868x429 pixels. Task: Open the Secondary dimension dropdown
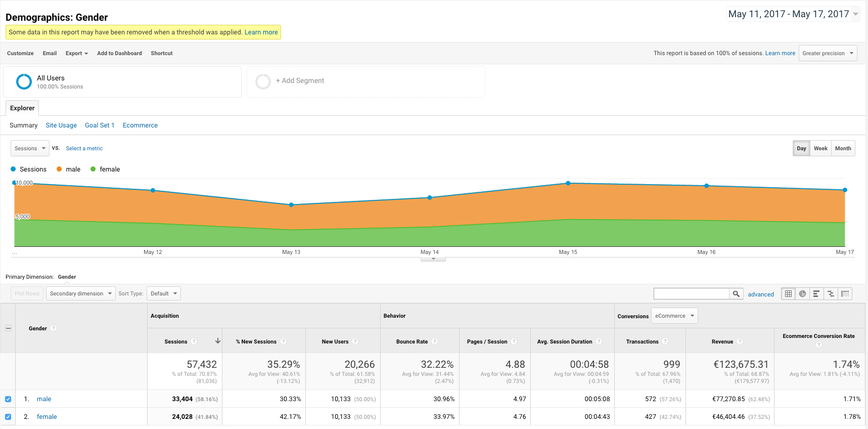(x=81, y=293)
